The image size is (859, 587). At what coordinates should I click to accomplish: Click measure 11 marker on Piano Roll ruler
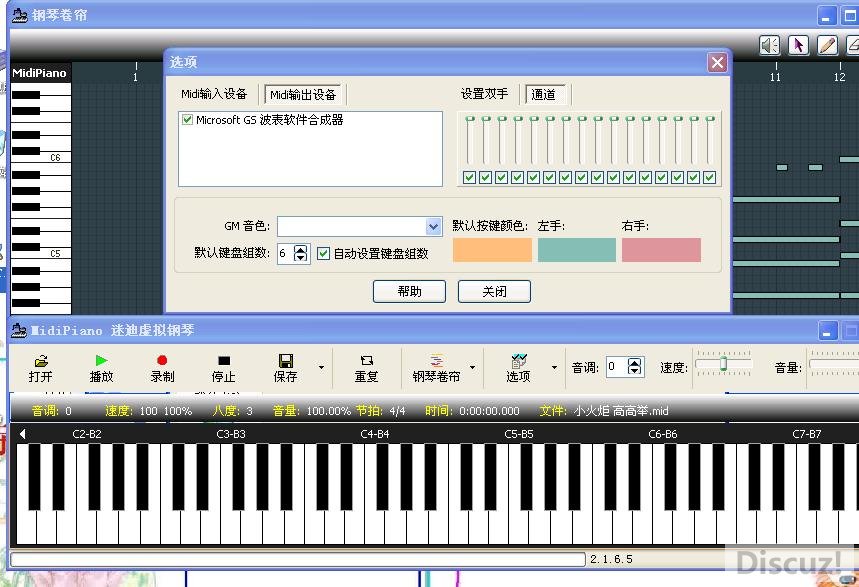[x=775, y=76]
